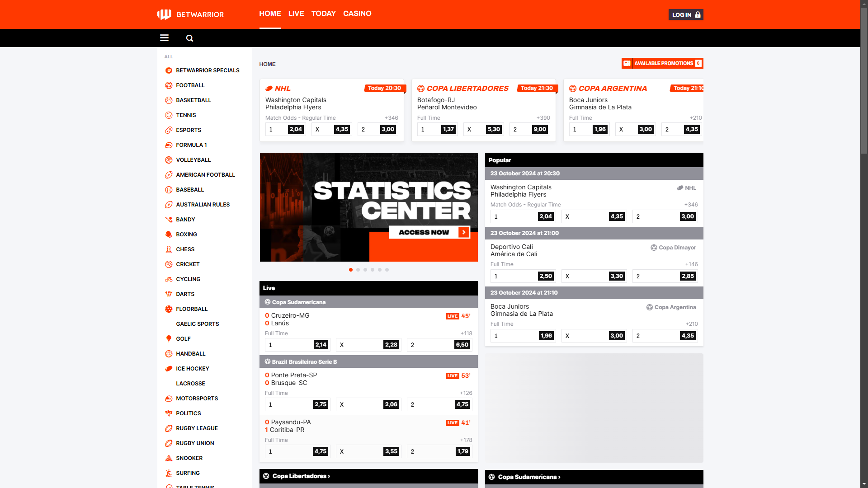The width and height of the screenshot is (868, 488).
Task: Select the Baseball sidebar icon
Action: tap(169, 190)
